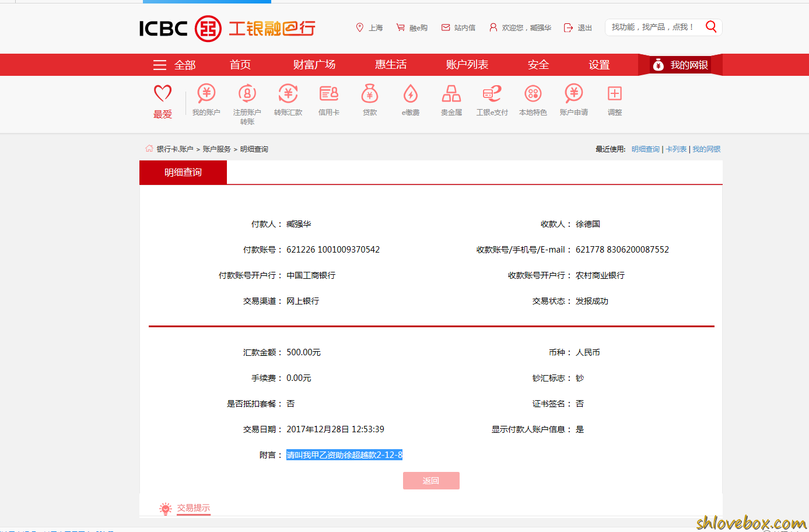Screen dimensions: 809x532
Task: Click the 交易提示 heading
Action: 194,508
